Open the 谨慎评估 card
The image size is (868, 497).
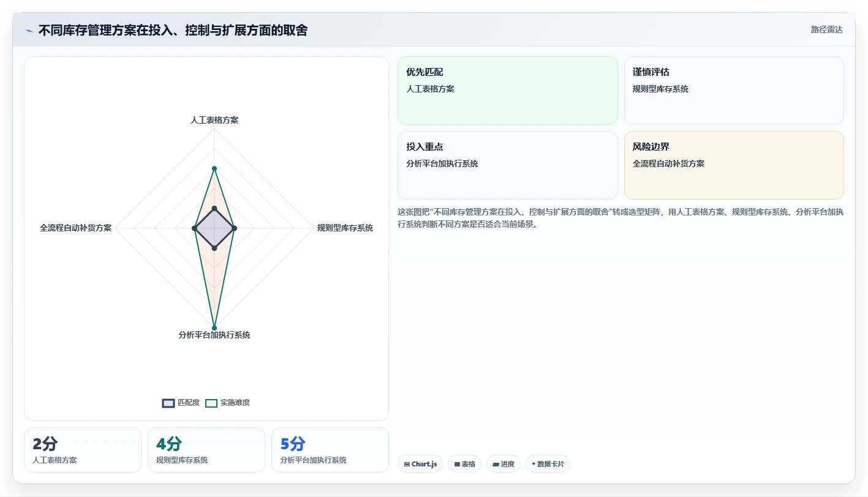(x=734, y=91)
